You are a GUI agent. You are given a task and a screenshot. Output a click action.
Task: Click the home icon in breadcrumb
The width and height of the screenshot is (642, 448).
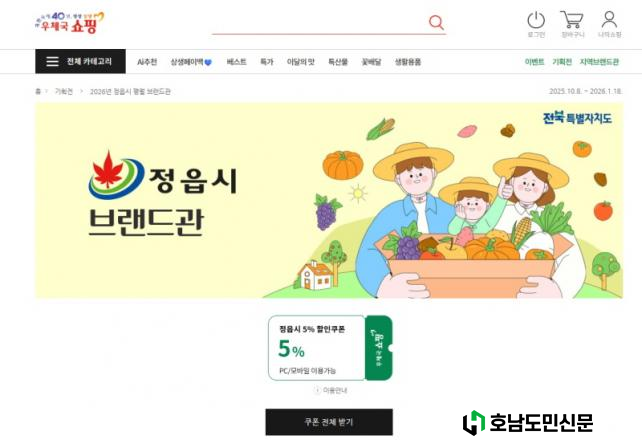[x=38, y=91]
